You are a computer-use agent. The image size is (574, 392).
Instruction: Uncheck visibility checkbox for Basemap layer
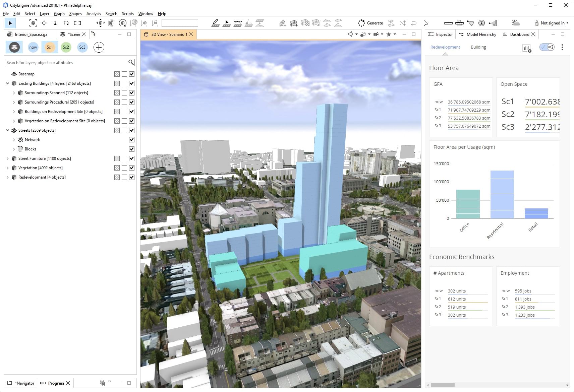coord(132,74)
